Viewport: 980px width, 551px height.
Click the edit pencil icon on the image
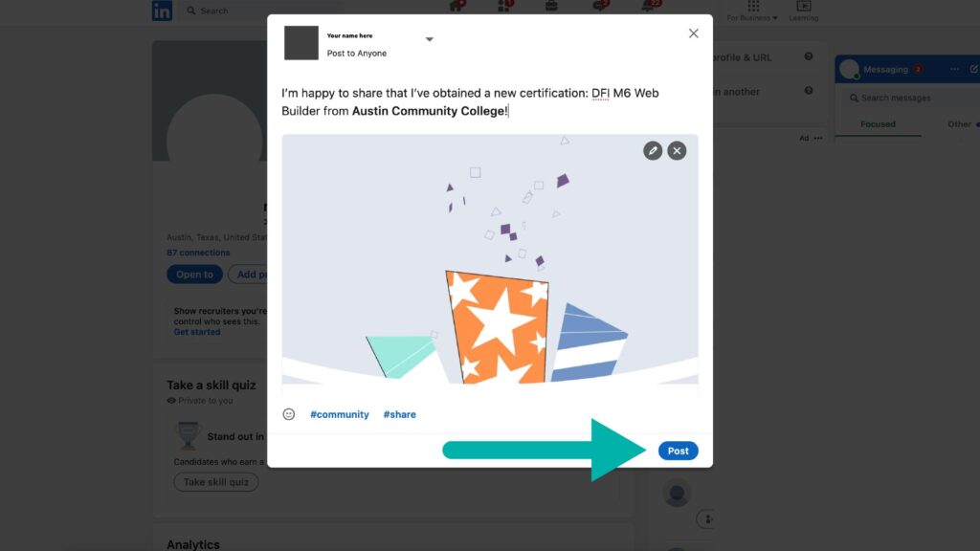(x=653, y=150)
